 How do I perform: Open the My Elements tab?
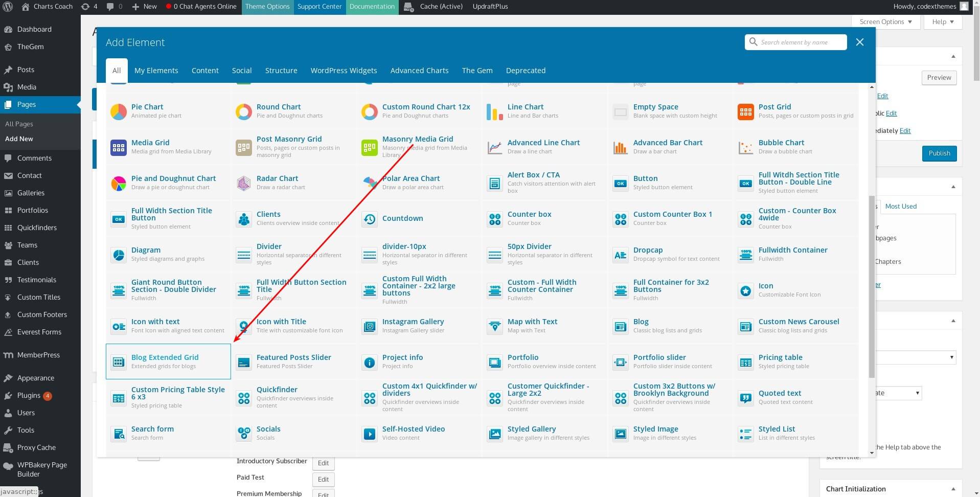[156, 71]
